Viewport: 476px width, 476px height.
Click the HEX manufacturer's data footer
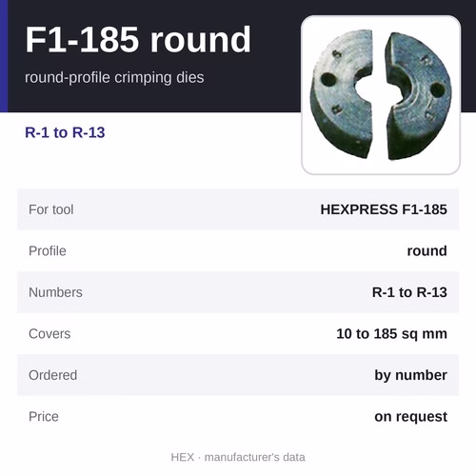pyautogui.click(x=238, y=457)
